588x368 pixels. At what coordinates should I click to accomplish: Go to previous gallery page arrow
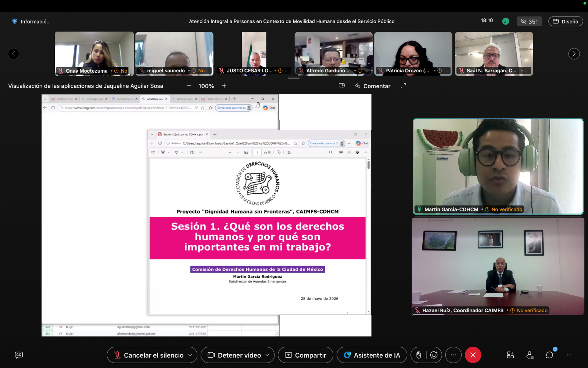click(13, 54)
